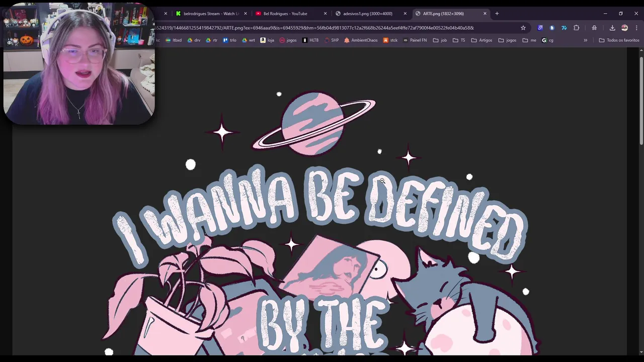Open the Todos os favoritos folder

[x=619, y=40]
